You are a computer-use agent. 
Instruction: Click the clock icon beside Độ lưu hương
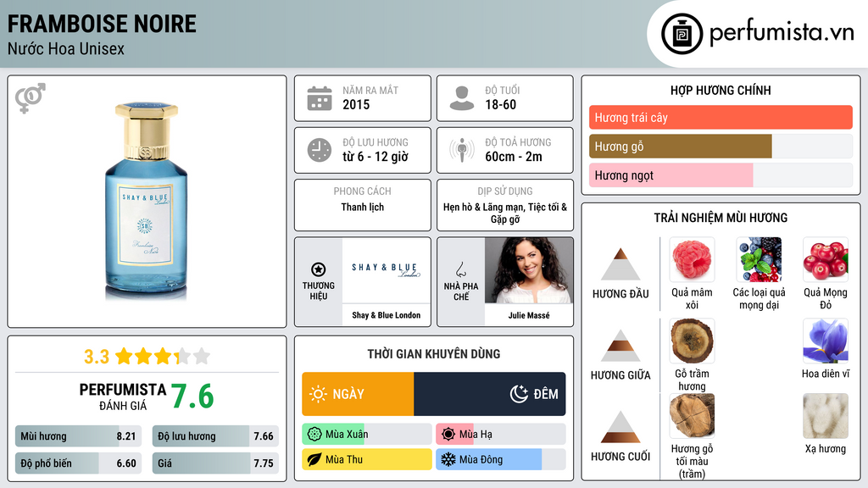click(x=320, y=150)
